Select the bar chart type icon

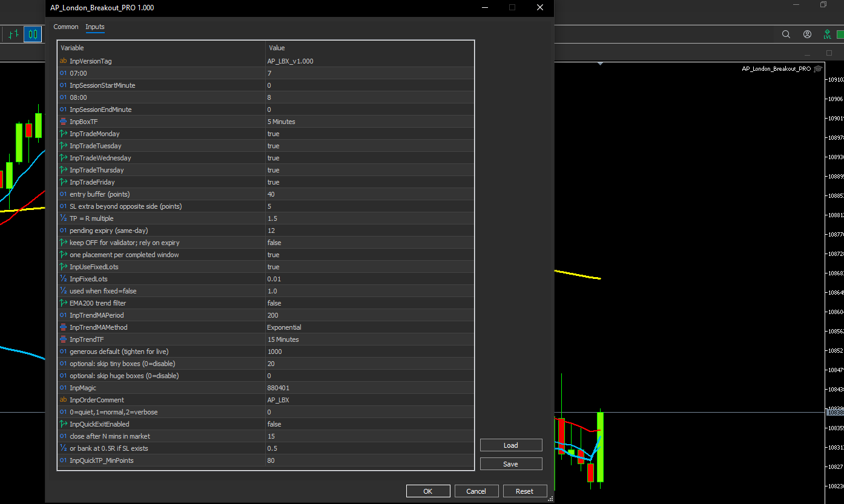(x=13, y=34)
